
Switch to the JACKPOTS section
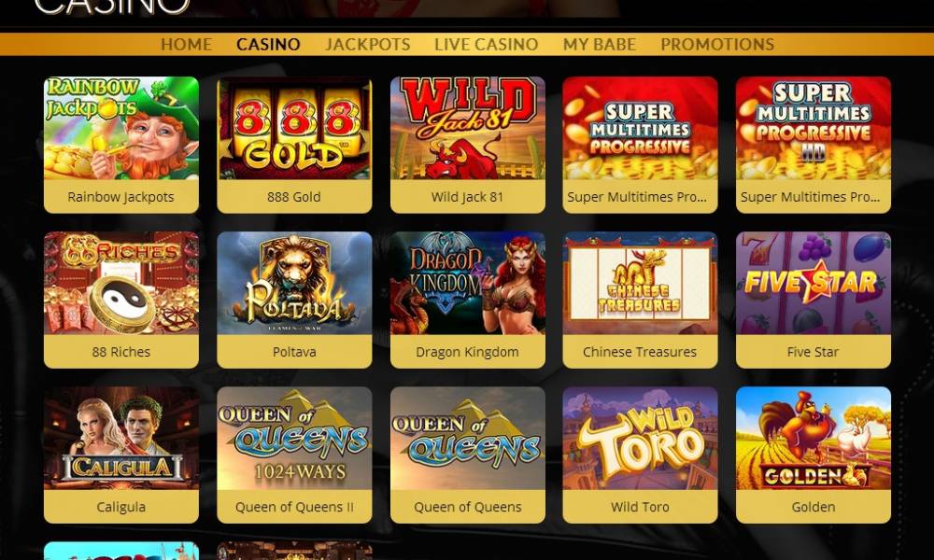pyautogui.click(x=367, y=45)
